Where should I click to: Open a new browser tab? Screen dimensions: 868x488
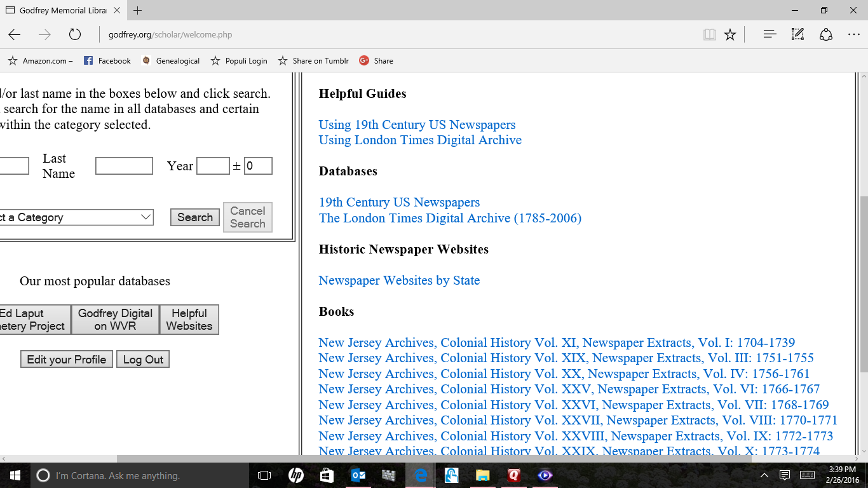coord(138,10)
